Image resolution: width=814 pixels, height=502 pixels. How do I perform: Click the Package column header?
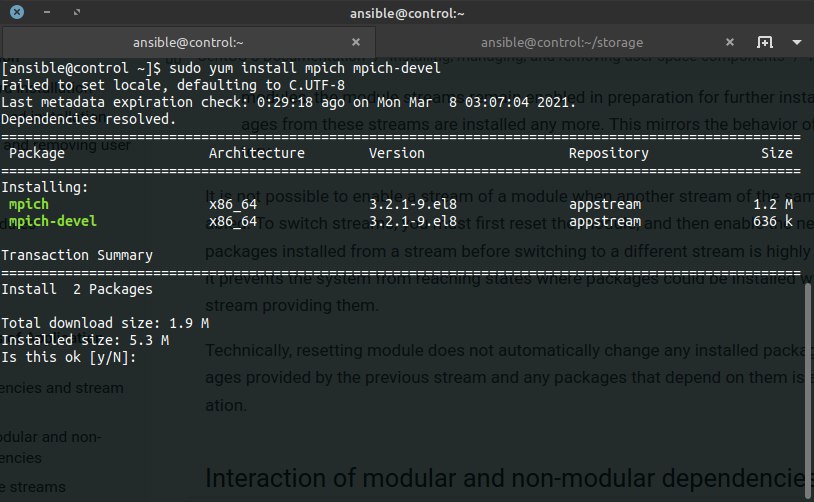coord(37,153)
